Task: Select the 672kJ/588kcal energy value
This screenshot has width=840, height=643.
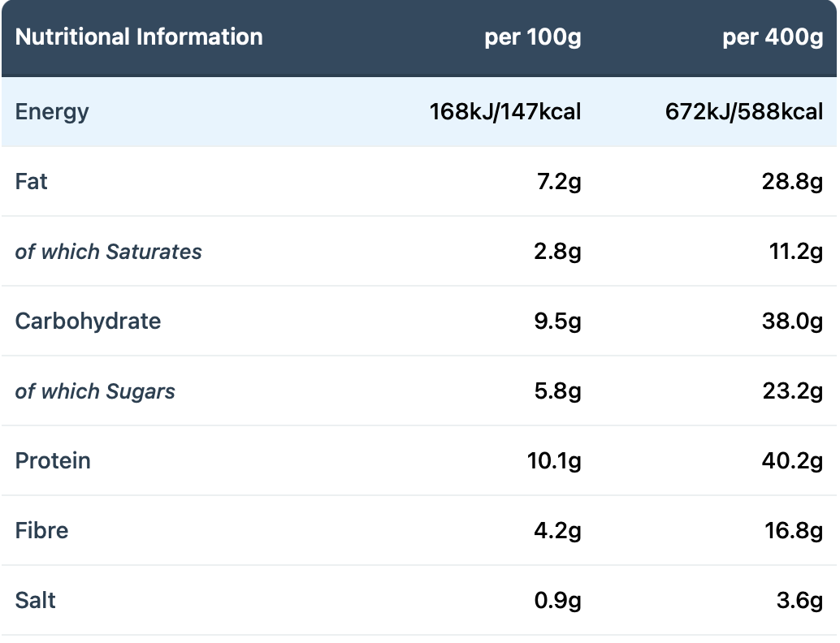Action: (x=744, y=112)
